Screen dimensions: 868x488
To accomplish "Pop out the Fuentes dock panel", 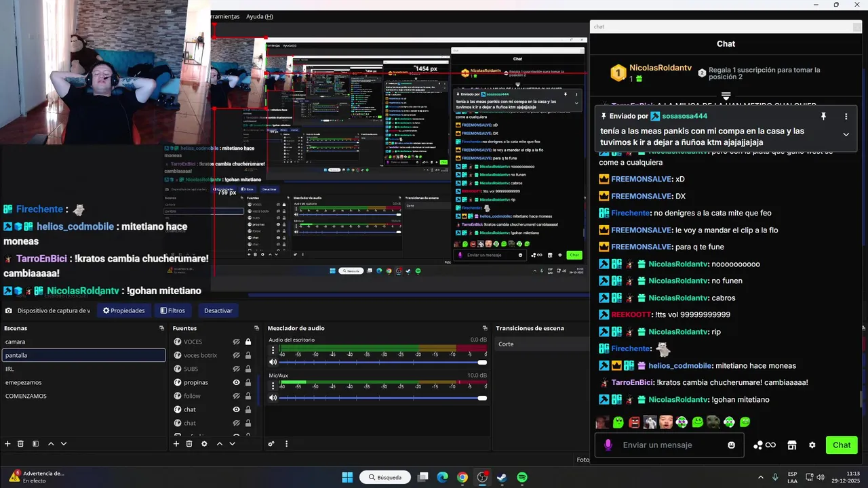I will click(x=256, y=328).
